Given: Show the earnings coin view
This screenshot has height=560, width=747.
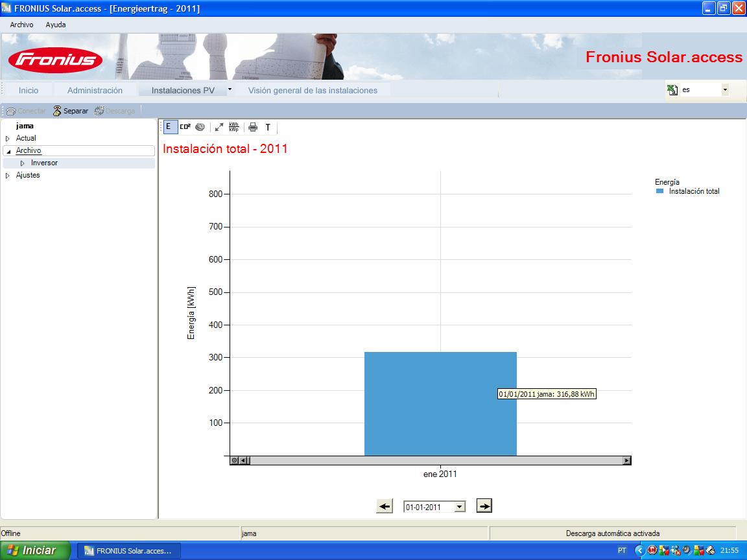Looking at the screenshot, I should click(200, 126).
